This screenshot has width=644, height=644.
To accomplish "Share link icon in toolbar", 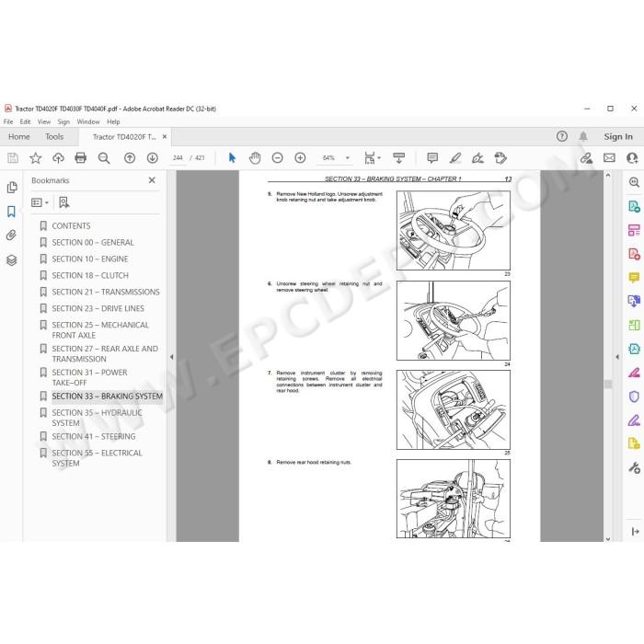I will 587,157.
